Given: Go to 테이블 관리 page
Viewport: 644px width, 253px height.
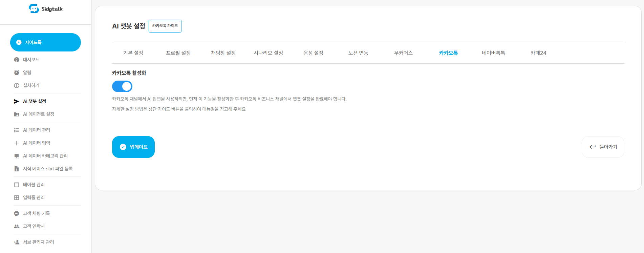Looking at the screenshot, I should pyautogui.click(x=34, y=185).
